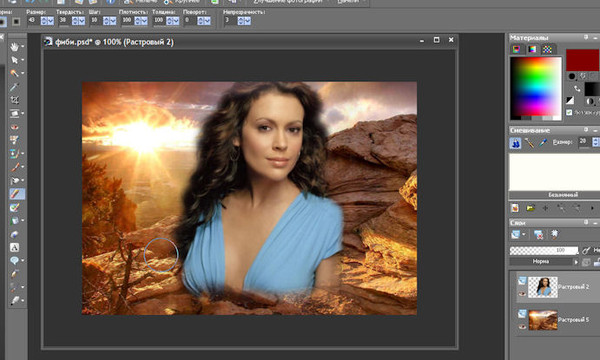Open the Норма blend mode dropdown
This screenshot has height=360, width=600.
(545, 262)
